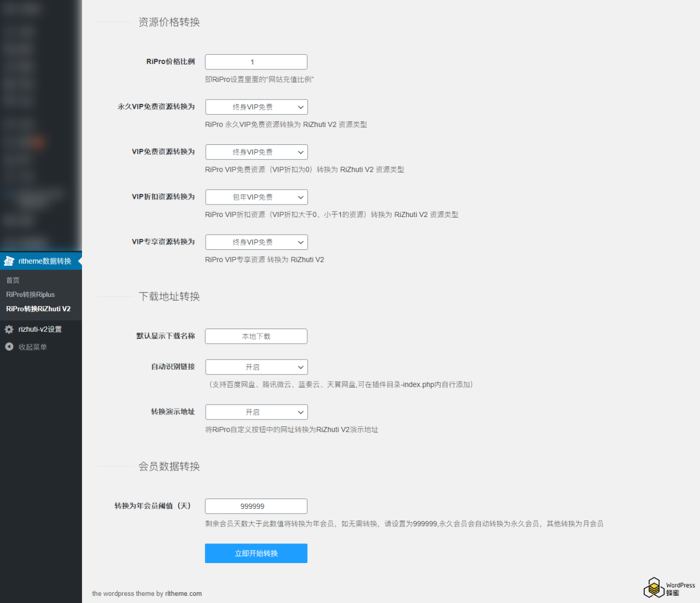Open rizhuti-v2设置 menu

click(41, 329)
